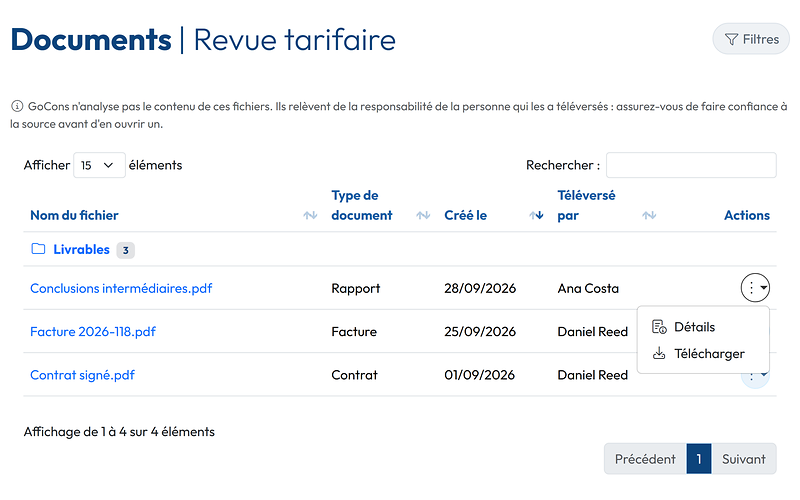Viewport: 800px width, 500px height.
Task: Open Facture 2026-118.pdf
Action: (x=93, y=332)
